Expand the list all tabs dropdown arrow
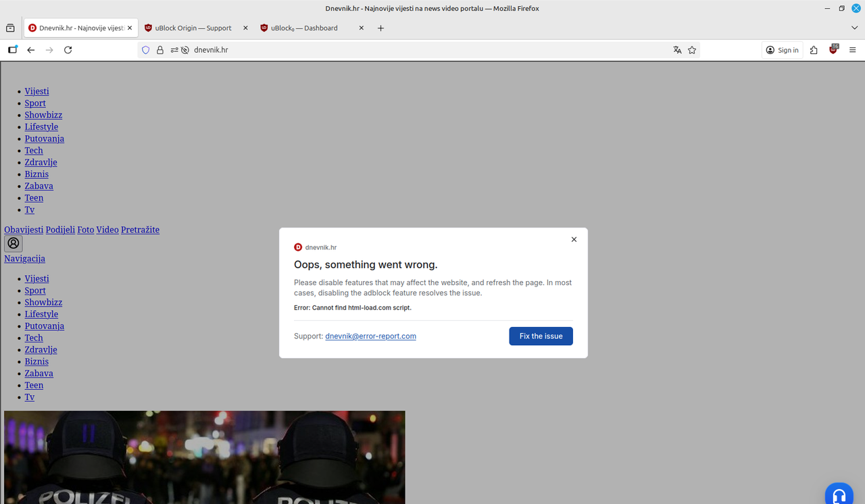The image size is (865, 504). (x=855, y=28)
